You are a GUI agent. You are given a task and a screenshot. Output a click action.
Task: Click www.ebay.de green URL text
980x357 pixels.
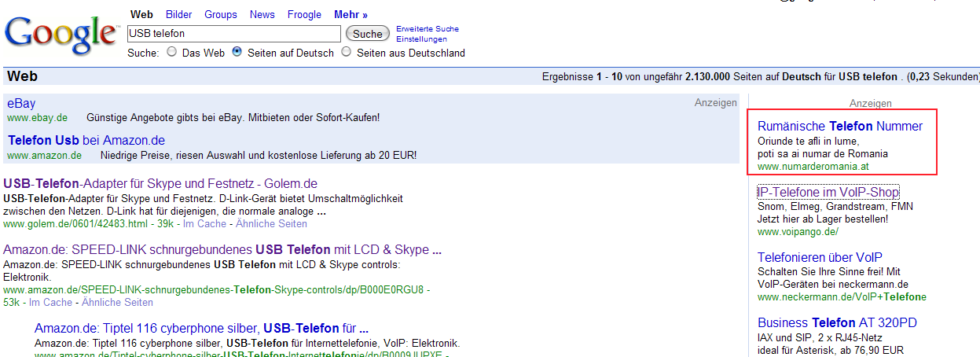coord(37,117)
